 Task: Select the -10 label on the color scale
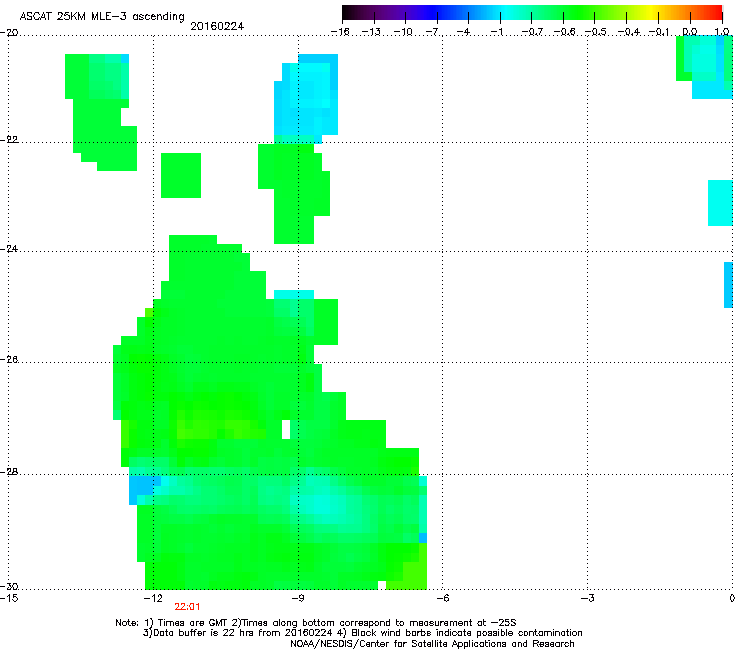[x=403, y=32]
